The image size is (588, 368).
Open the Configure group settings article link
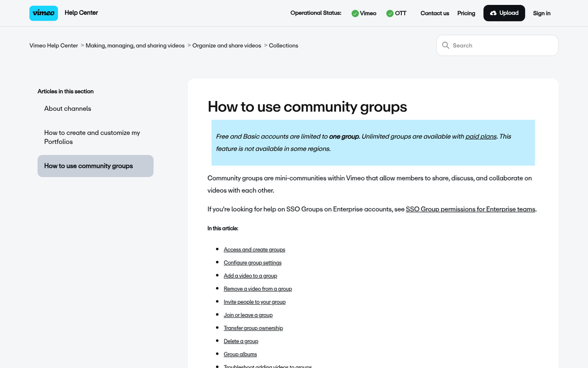pyautogui.click(x=252, y=263)
